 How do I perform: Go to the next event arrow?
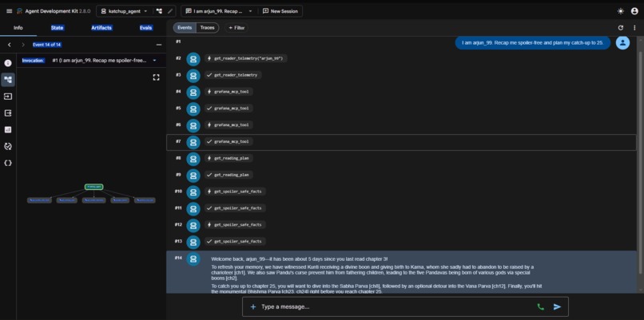pos(23,45)
